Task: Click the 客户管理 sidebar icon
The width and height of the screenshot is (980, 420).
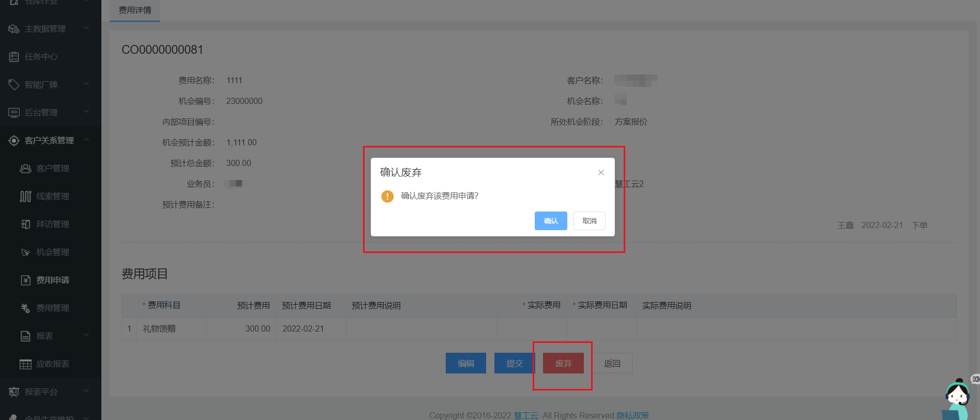Action: pos(25,169)
